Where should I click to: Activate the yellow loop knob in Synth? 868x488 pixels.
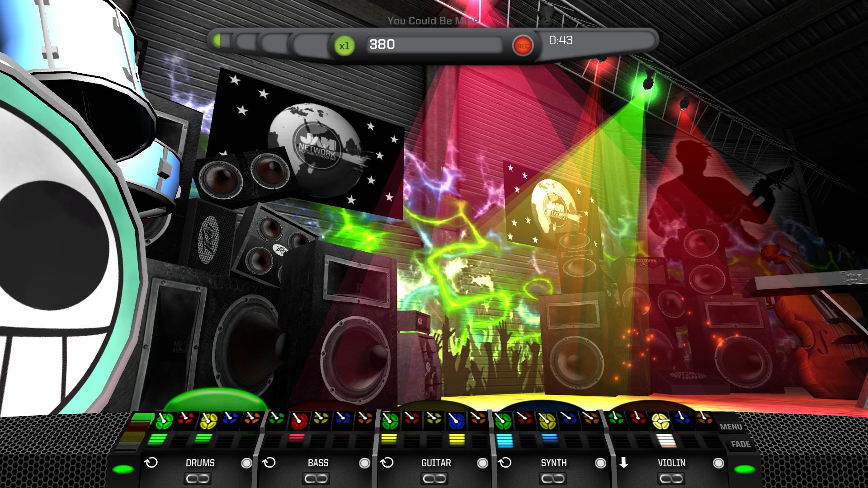pos(547,421)
